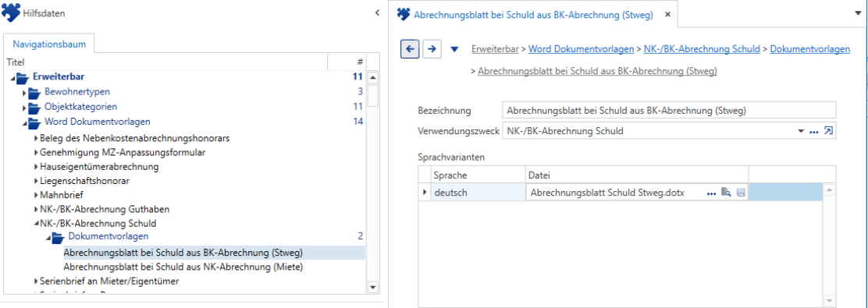Expand the Bewohnertypen node
This screenshot has width=868, height=308.
click(24, 92)
